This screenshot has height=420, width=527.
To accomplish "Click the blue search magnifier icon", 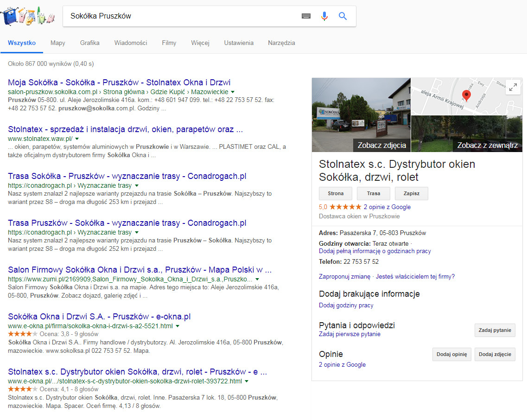I will pyautogui.click(x=343, y=16).
